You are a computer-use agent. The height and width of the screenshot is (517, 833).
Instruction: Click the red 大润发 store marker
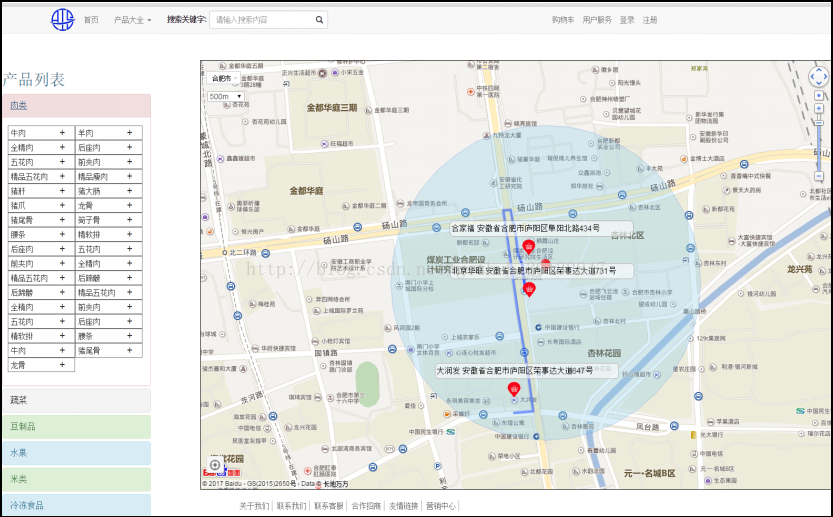point(514,389)
